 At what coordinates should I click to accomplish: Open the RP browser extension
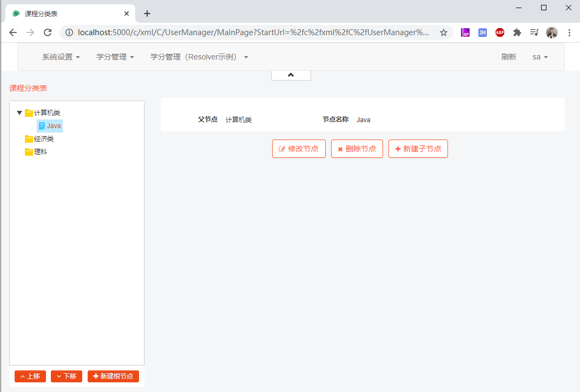coord(465,32)
